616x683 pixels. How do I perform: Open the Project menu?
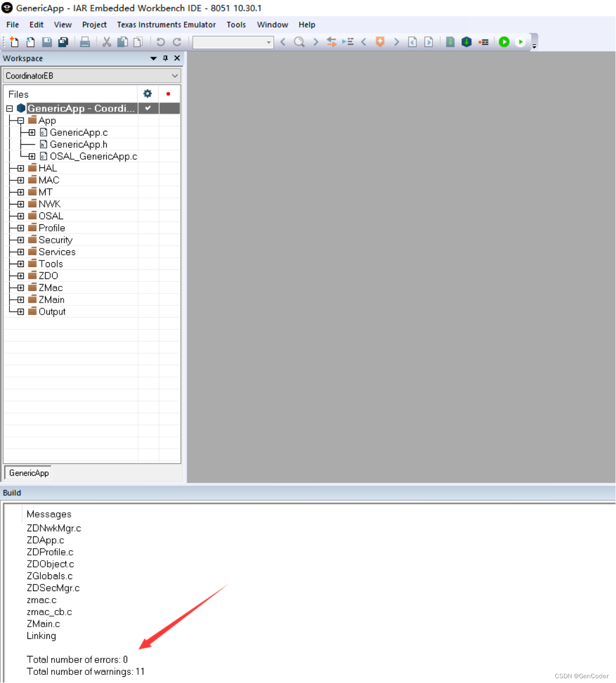click(94, 25)
